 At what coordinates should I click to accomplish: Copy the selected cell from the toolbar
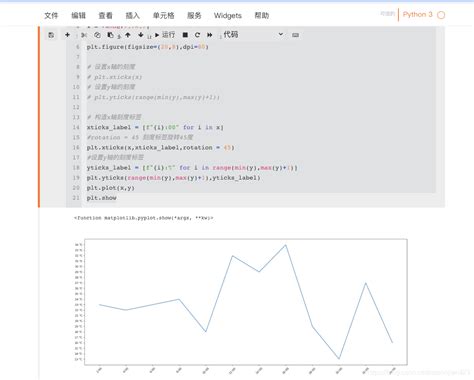(97, 35)
